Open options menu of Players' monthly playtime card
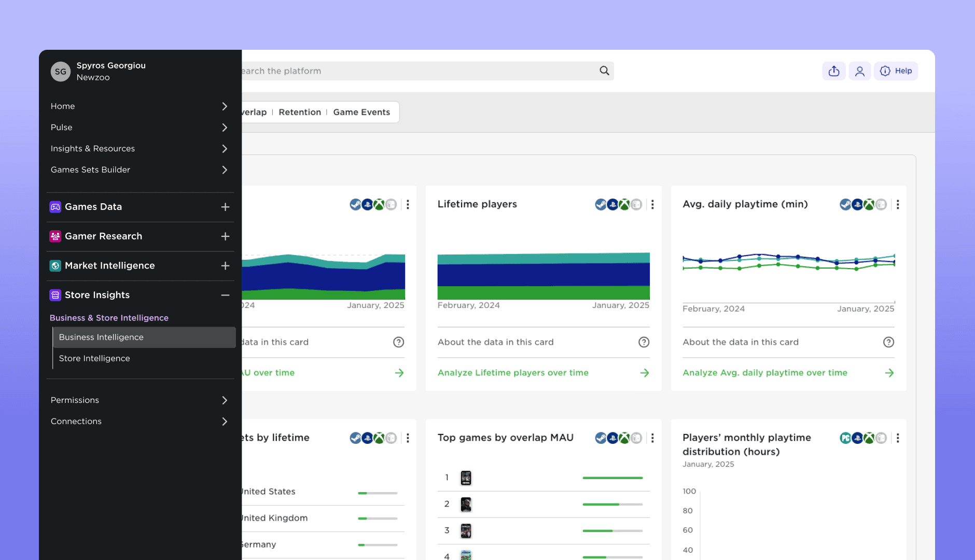The image size is (975, 560). pyautogui.click(x=898, y=438)
